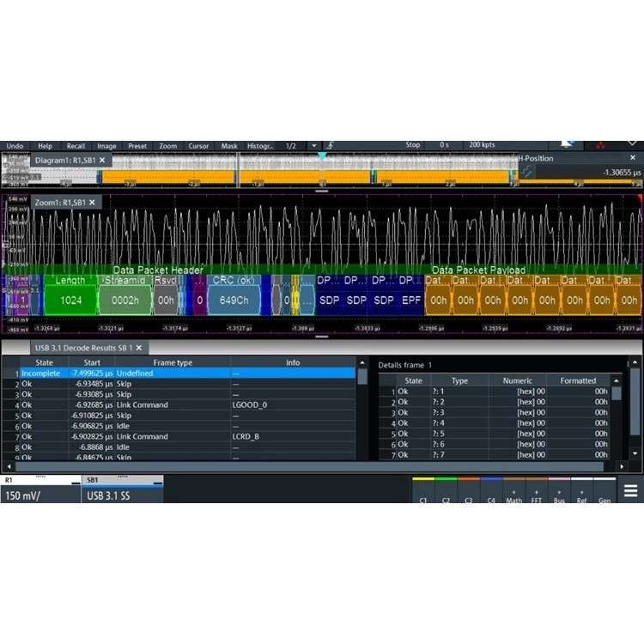This screenshot has width=644, height=644.
Task: Click the Start column header
Action: pos(92,362)
